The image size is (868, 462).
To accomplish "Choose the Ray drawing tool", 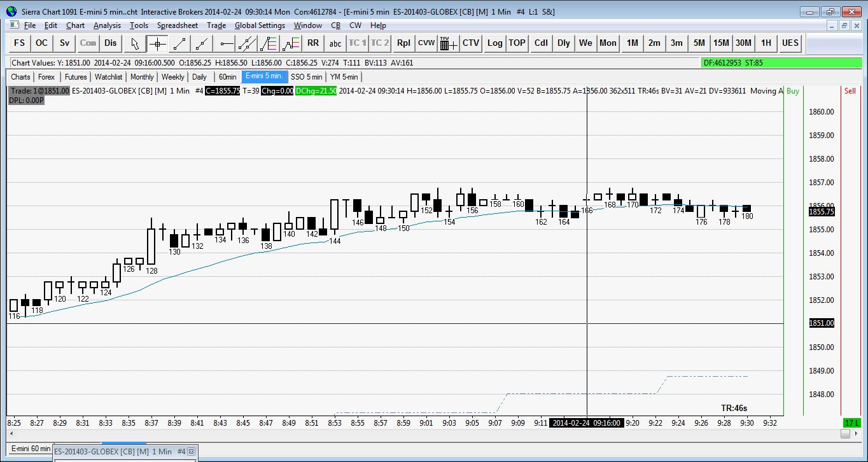I will pyautogui.click(x=202, y=43).
